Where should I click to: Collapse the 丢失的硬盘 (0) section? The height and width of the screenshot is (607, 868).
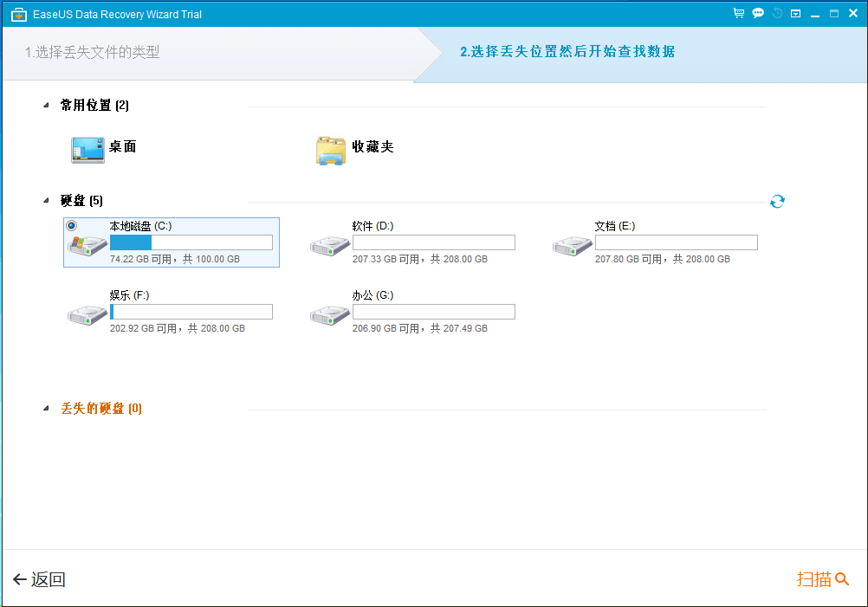click(x=46, y=409)
